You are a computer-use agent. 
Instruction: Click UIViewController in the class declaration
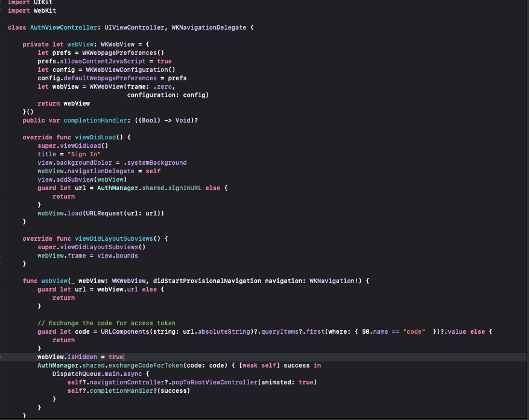pos(135,27)
